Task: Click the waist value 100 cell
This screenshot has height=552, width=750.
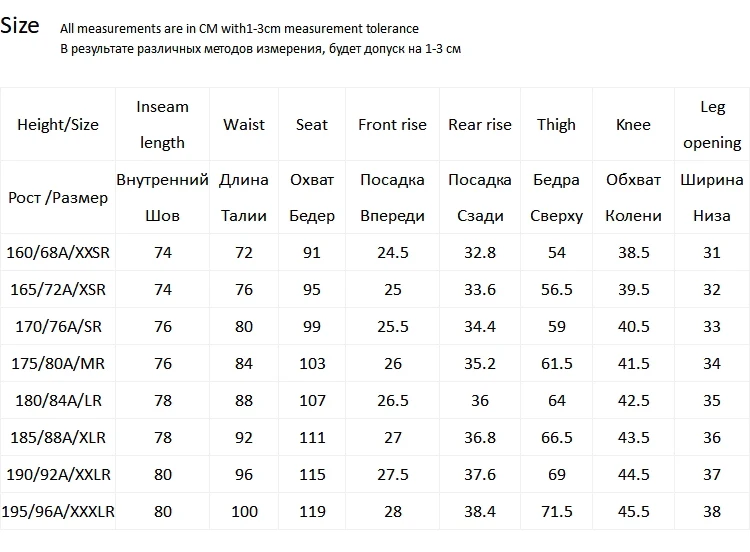Action: (x=244, y=511)
